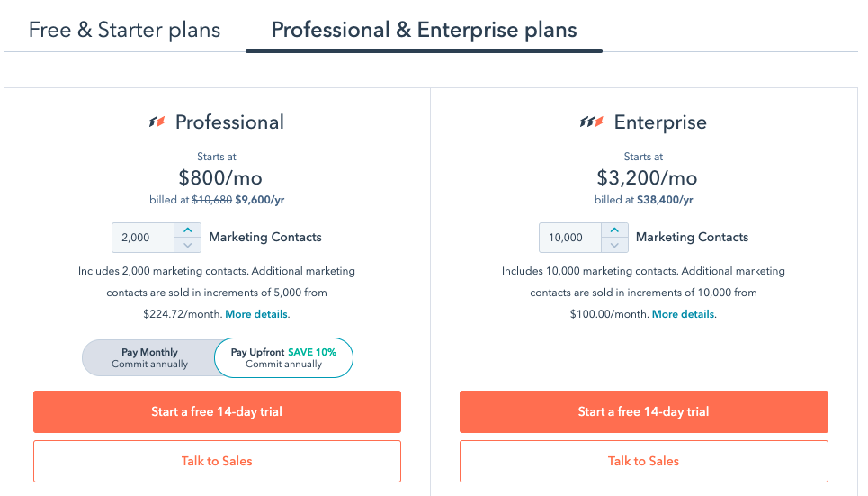The width and height of the screenshot is (868, 496).
Task: Switch to Free & Starter plans tab
Action: pos(124,30)
